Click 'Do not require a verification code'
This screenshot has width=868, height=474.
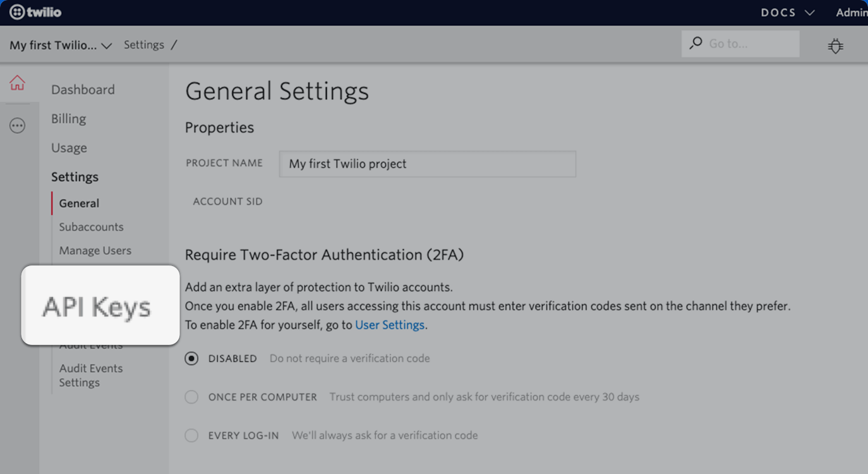point(349,358)
